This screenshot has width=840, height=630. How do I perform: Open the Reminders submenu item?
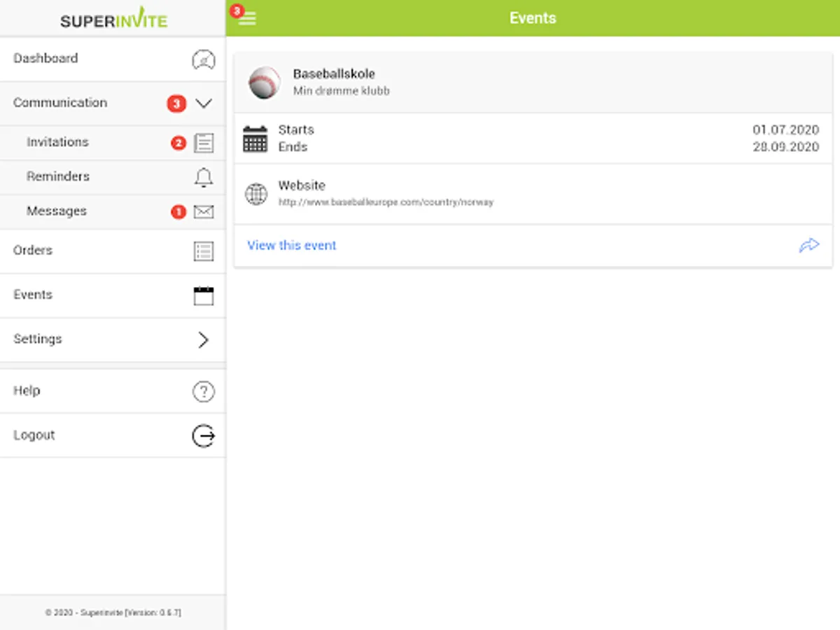tap(113, 177)
